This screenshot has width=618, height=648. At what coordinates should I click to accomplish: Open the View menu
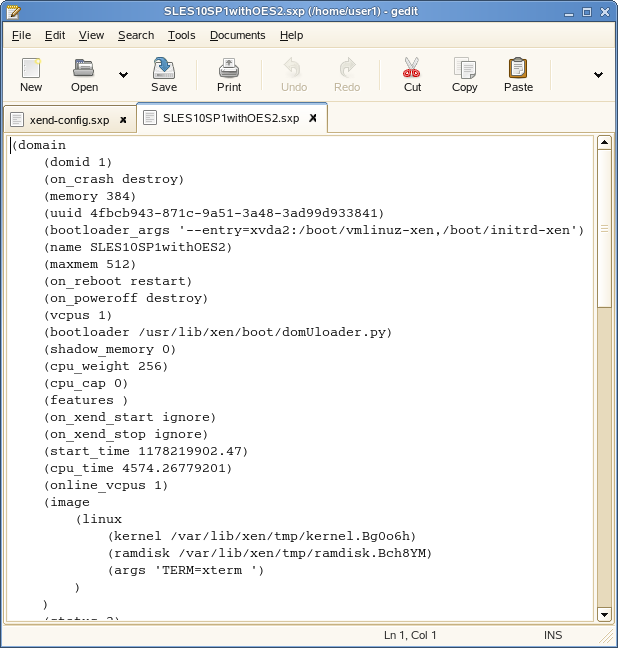(x=91, y=36)
